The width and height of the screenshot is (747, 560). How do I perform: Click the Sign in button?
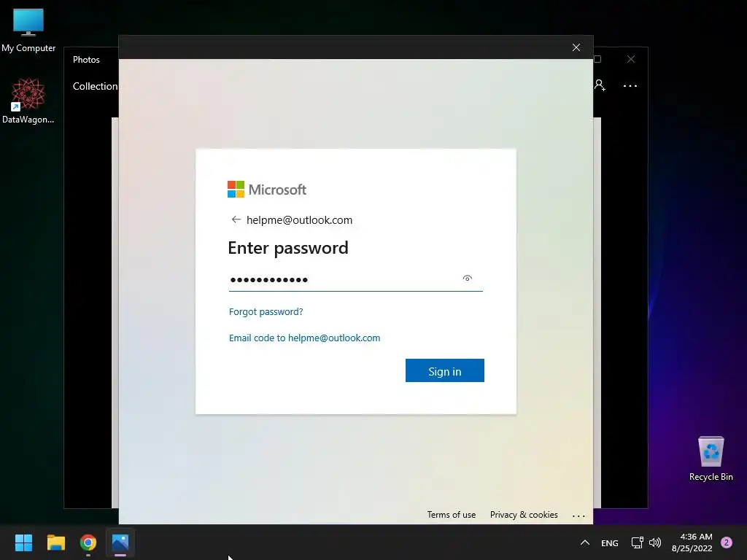[444, 370]
